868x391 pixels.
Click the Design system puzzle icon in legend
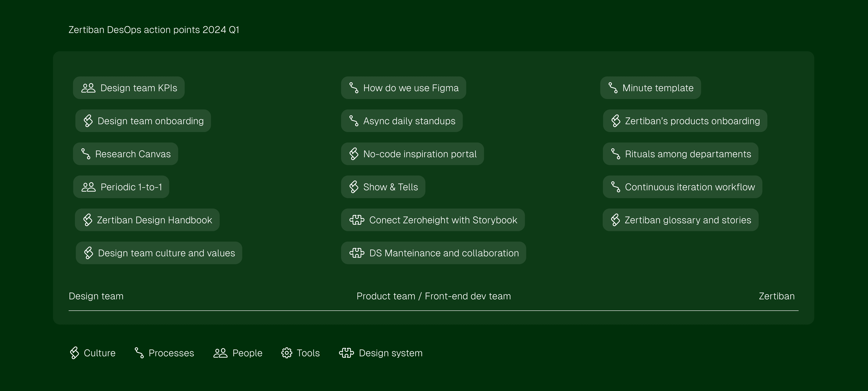pyautogui.click(x=346, y=353)
